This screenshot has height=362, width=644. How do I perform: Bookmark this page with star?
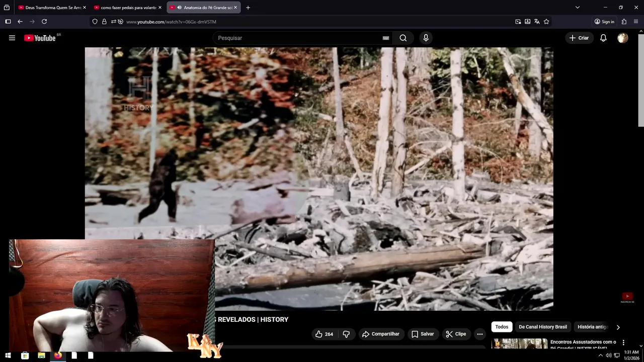[x=546, y=22]
